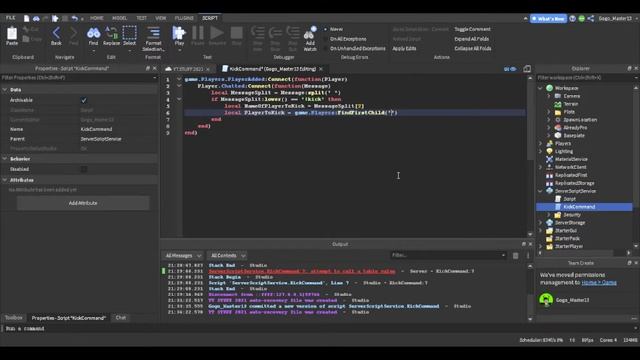Click the new file icon in quick toolbar

27,18
